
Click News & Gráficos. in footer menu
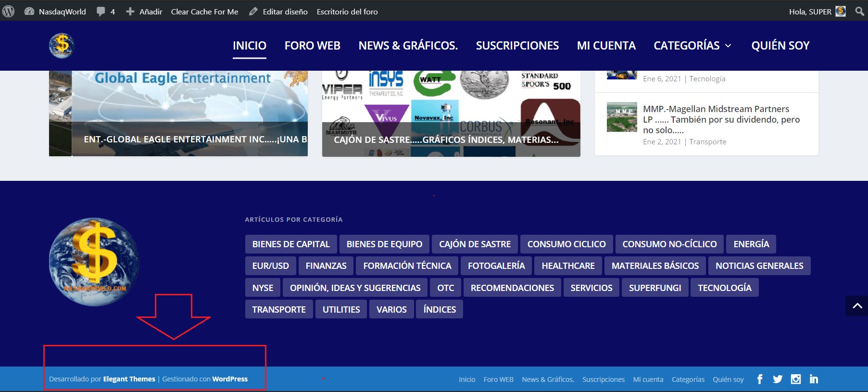(548, 379)
